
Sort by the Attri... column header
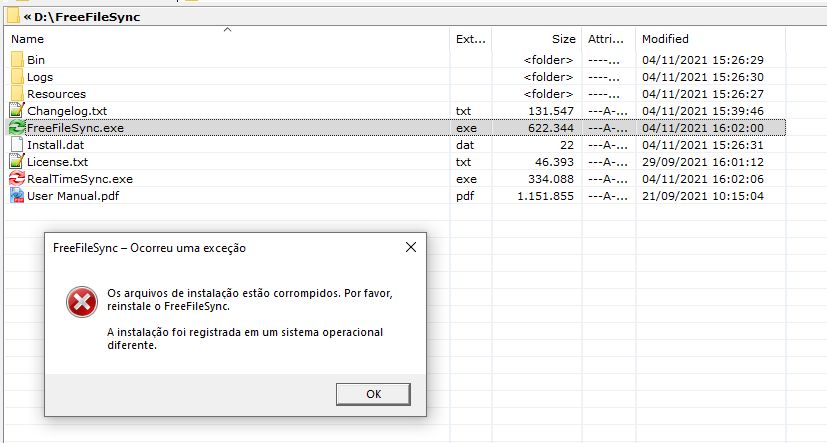point(605,39)
